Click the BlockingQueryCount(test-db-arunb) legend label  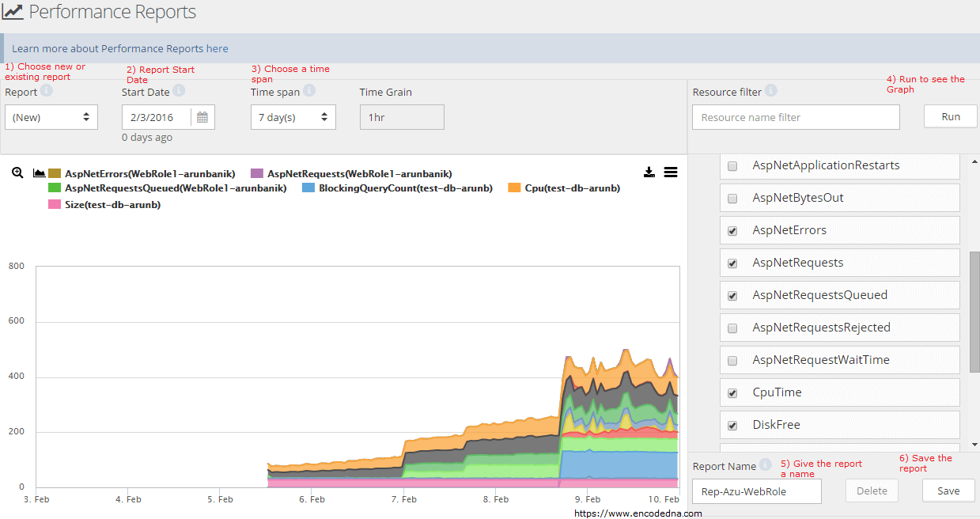point(406,188)
